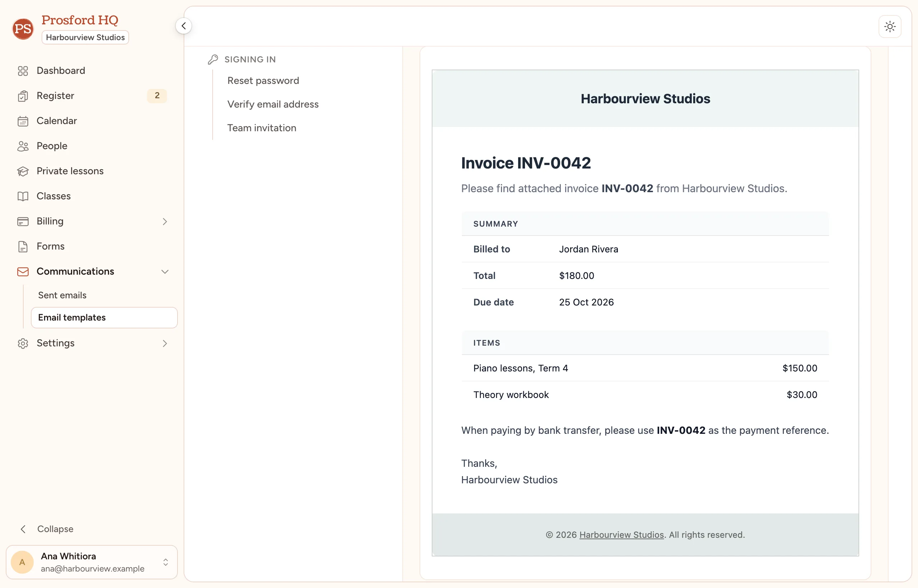Open Sent emails in Communications
Viewport: 918px width, 588px height.
62,295
